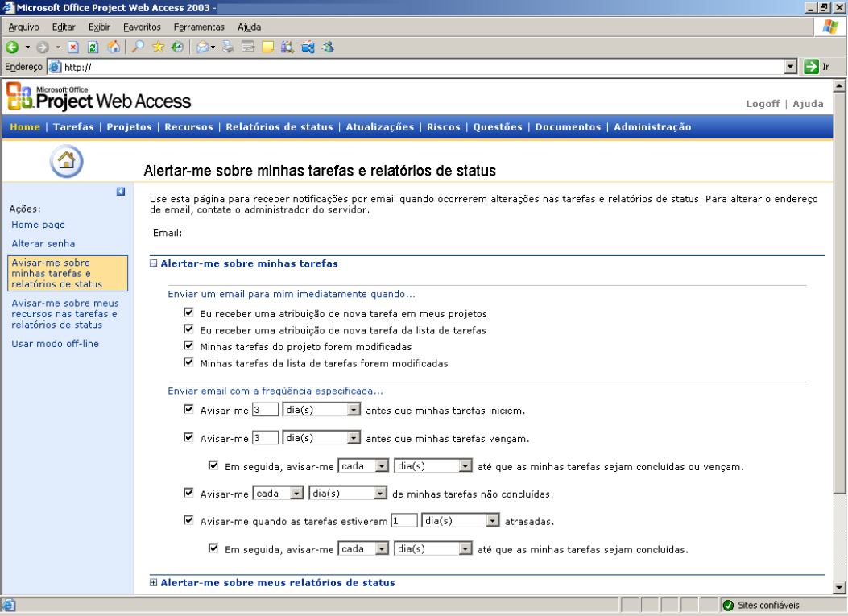Toggle Avisar-me quando as tarefas estiverem atrasadas
Image resolution: width=848 pixels, height=616 pixels.
pos(188,520)
